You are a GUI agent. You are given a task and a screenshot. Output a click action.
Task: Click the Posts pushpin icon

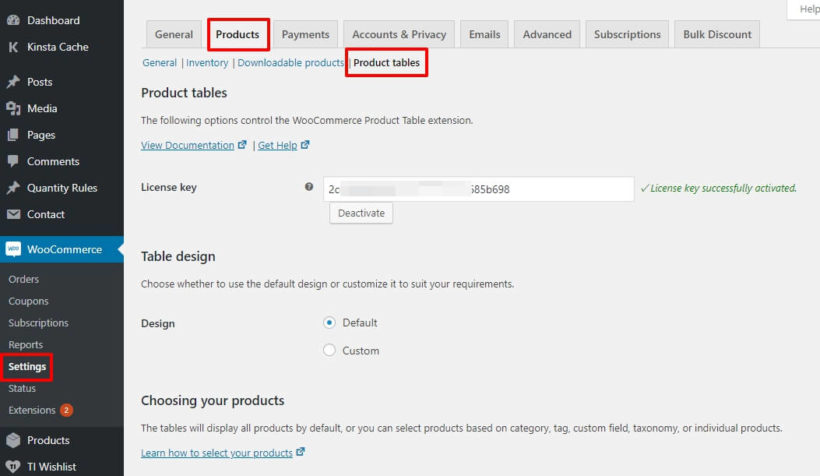14,82
